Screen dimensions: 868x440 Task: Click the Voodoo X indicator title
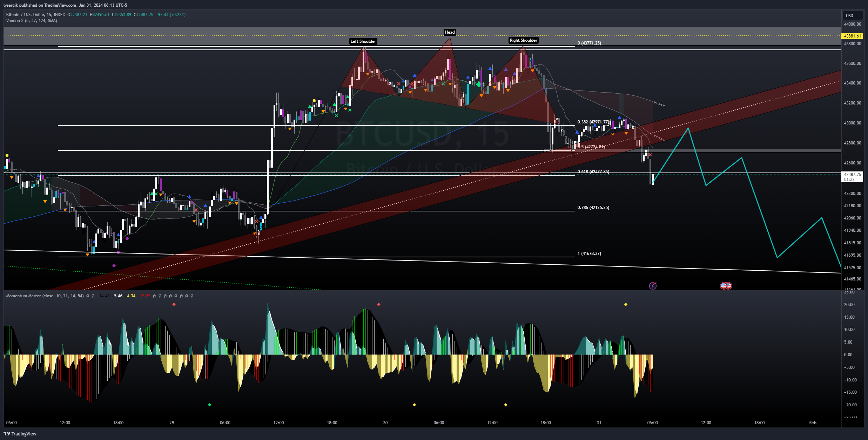point(32,21)
